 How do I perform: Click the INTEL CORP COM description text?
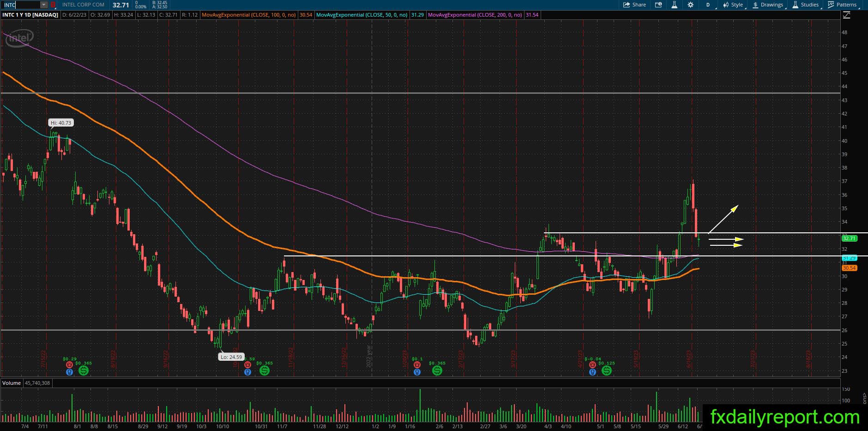coord(83,5)
